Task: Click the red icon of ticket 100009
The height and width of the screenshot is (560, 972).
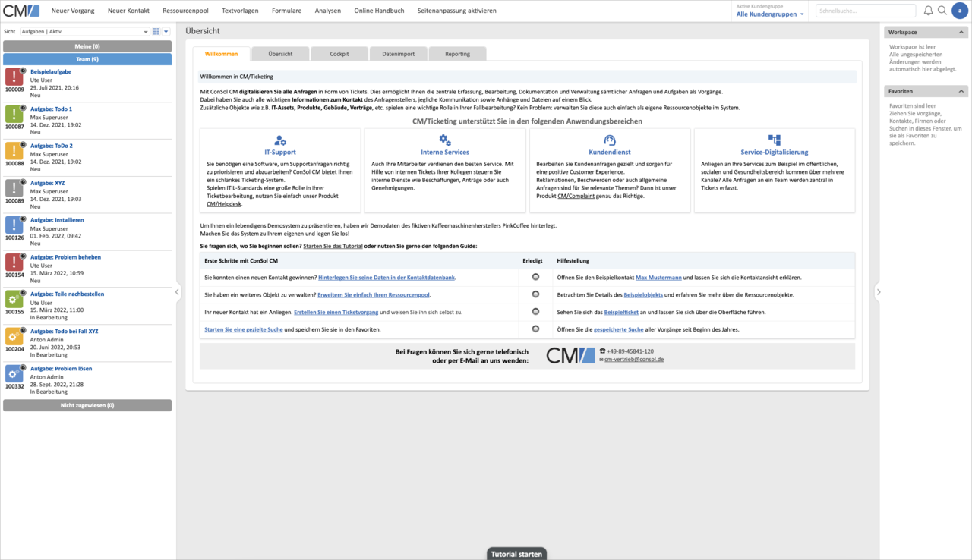Action: pyautogui.click(x=14, y=77)
